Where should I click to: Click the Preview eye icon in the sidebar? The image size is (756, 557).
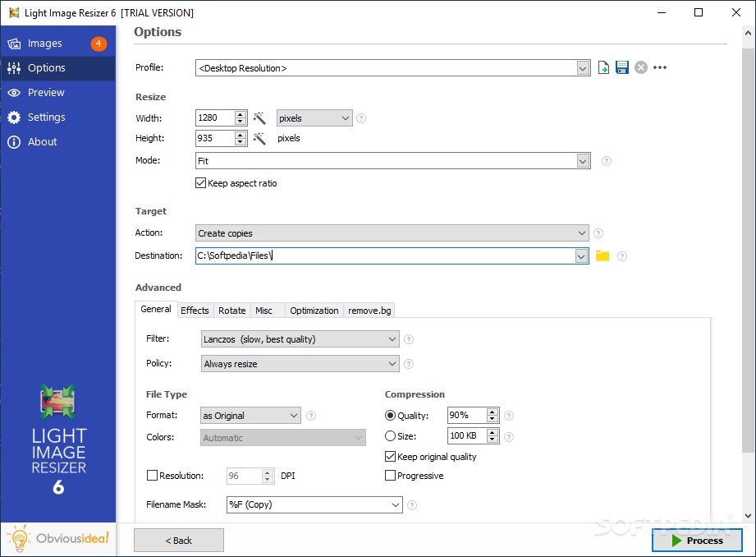point(14,93)
